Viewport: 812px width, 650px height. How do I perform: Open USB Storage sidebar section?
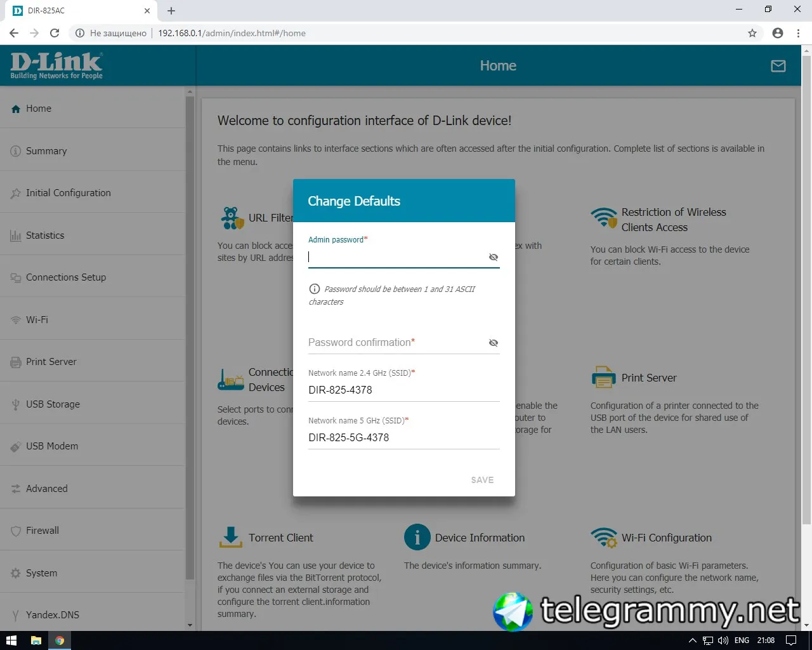(x=93, y=404)
